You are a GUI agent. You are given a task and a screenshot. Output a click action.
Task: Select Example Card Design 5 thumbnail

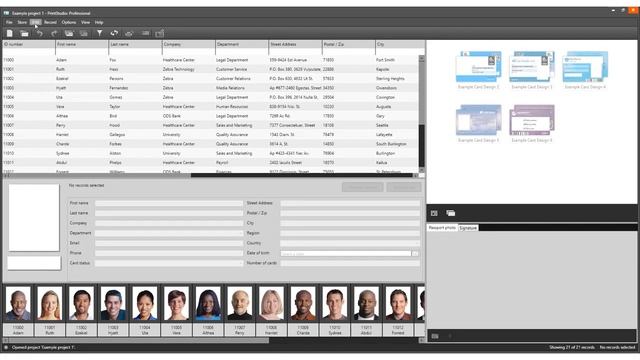pos(478,120)
